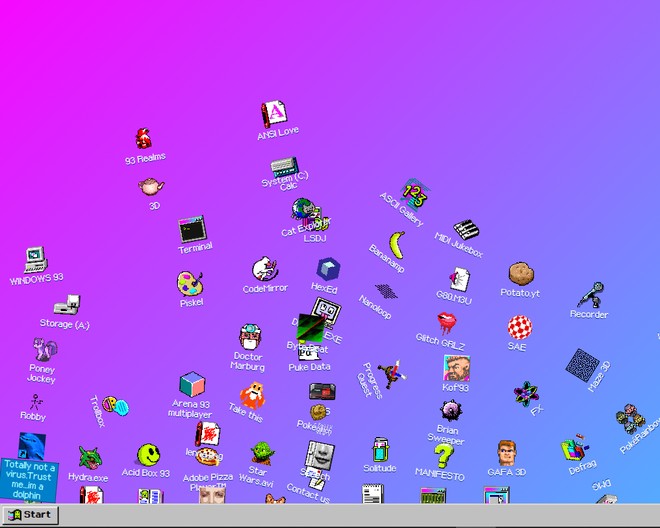The height and width of the screenshot is (528, 660).
Task: Open the Hydra.exe icon
Action: (91, 459)
